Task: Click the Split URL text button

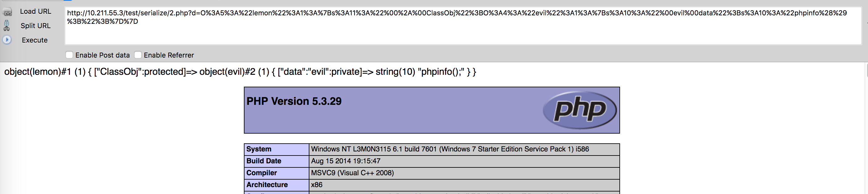Action: click(35, 26)
